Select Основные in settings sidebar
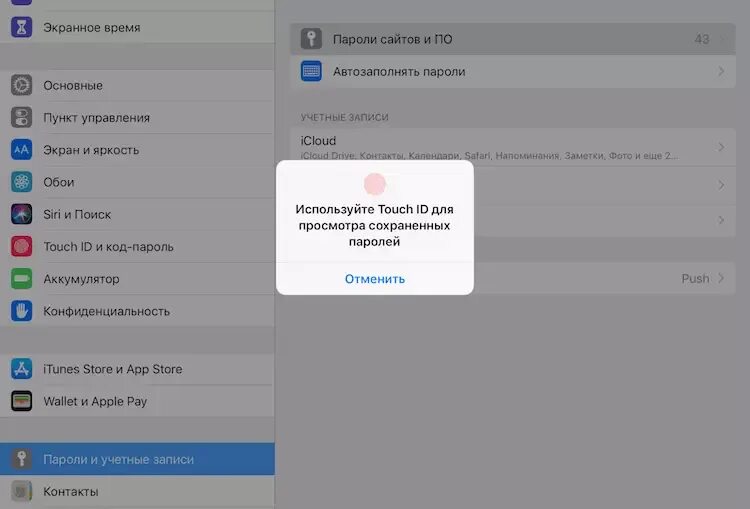The image size is (750, 509). point(137,85)
